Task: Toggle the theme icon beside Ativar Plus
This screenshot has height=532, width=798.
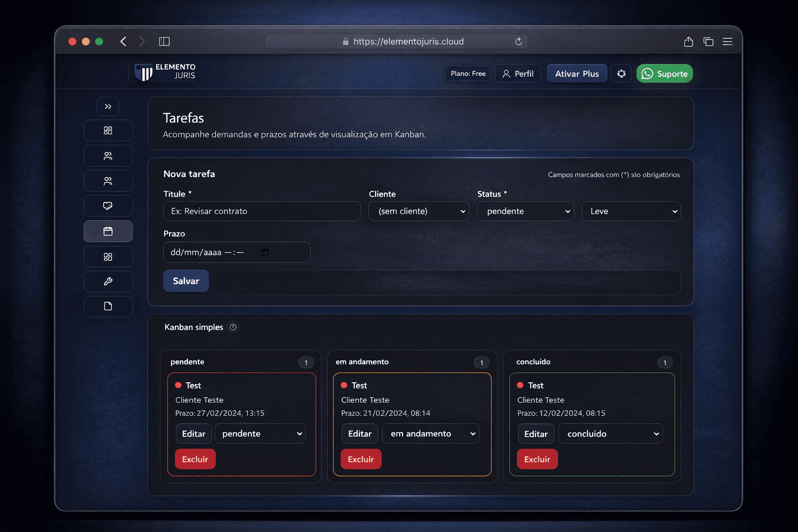Action: [x=621, y=74]
